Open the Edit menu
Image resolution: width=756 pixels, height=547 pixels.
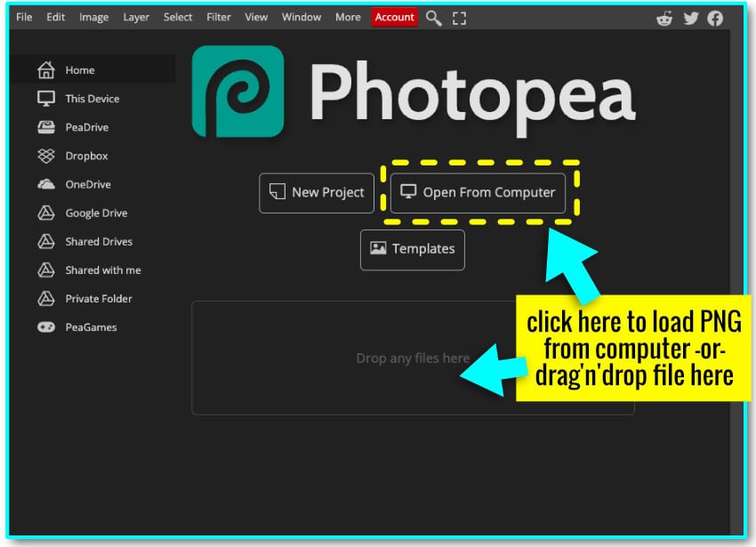(55, 18)
